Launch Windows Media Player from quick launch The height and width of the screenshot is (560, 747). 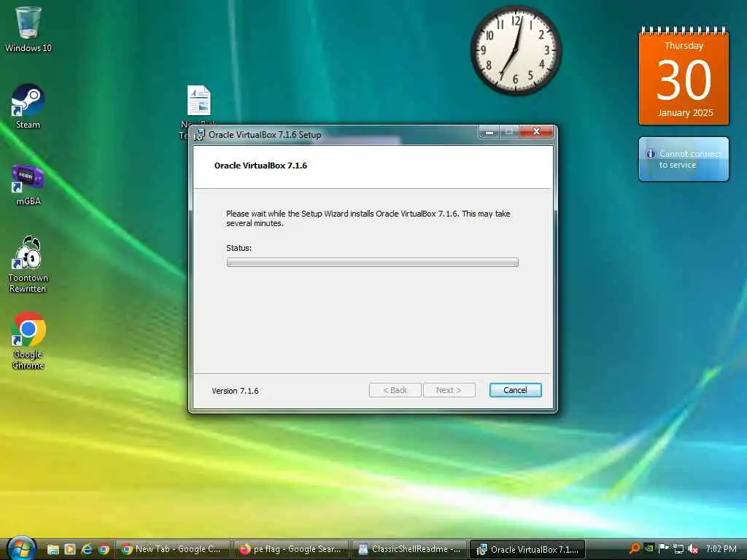pyautogui.click(x=70, y=550)
